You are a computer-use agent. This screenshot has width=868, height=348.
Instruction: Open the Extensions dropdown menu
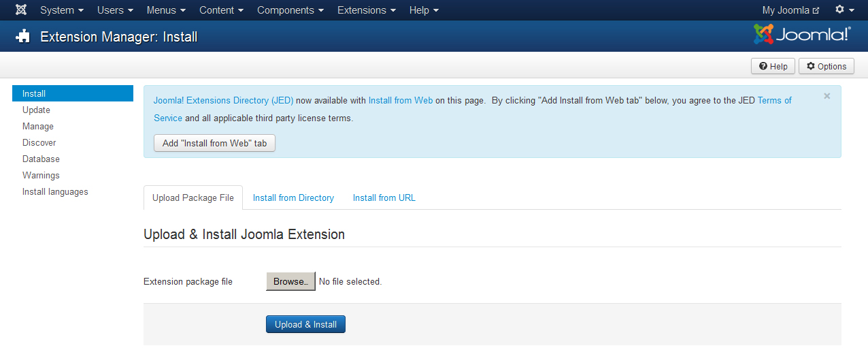click(367, 10)
